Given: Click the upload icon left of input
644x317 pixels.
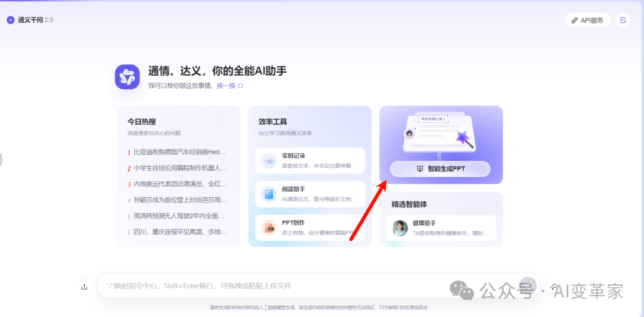Looking at the screenshot, I should coord(84,287).
